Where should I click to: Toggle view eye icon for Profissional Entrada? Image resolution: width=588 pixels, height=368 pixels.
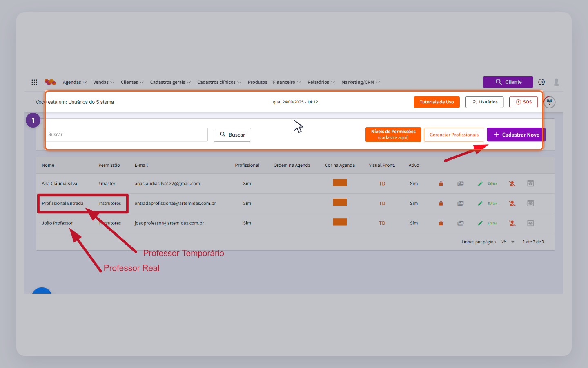tap(530, 203)
